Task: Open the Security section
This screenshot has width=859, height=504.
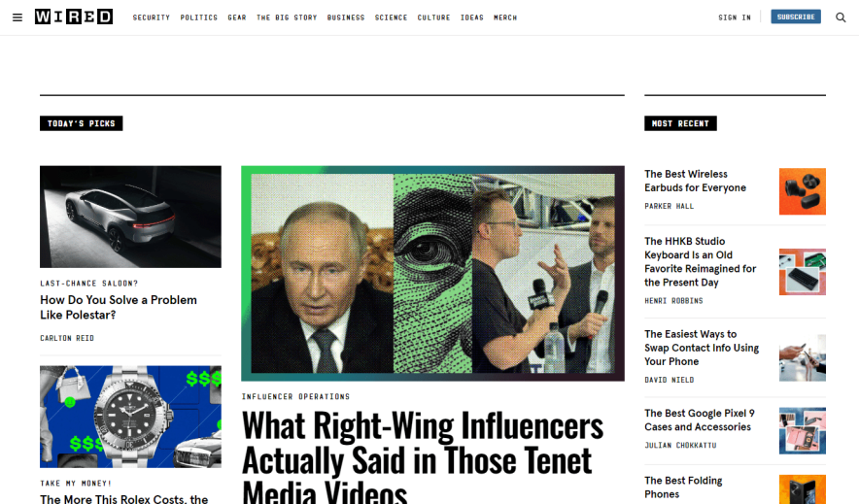Action: tap(152, 17)
